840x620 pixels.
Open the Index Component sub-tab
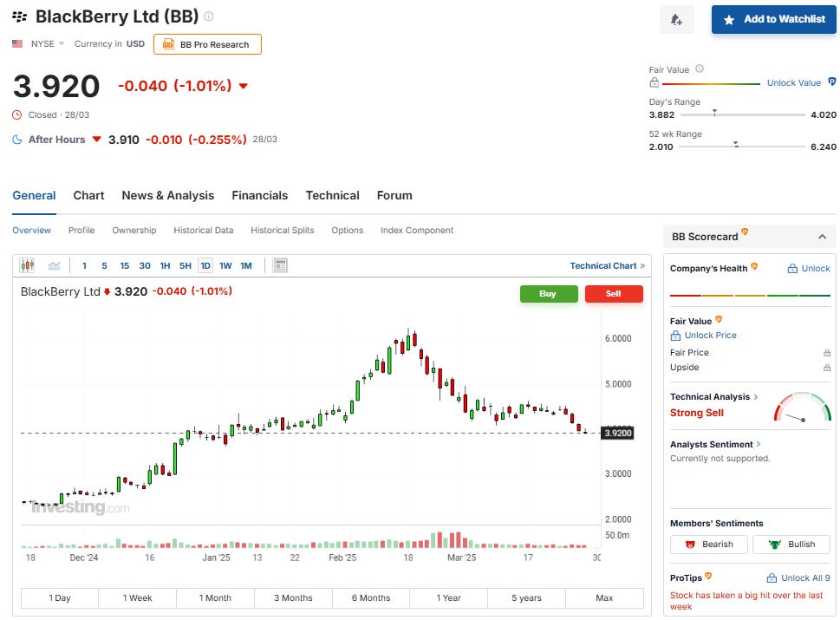(417, 230)
